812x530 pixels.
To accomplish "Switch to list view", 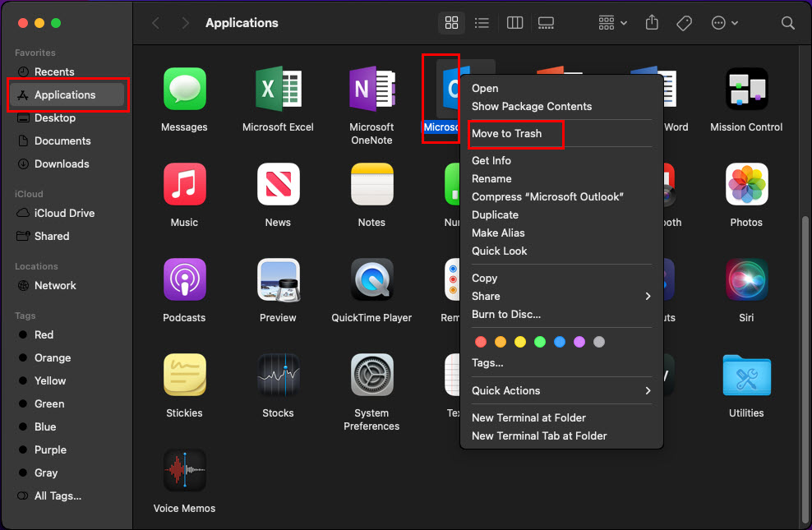I will (x=482, y=23).
